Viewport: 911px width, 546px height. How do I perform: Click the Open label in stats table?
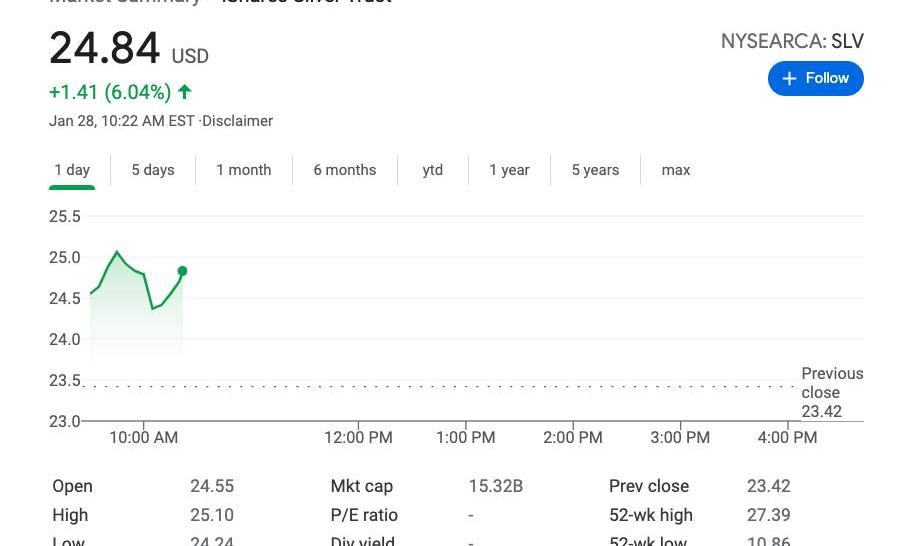(x=73, y=486)
